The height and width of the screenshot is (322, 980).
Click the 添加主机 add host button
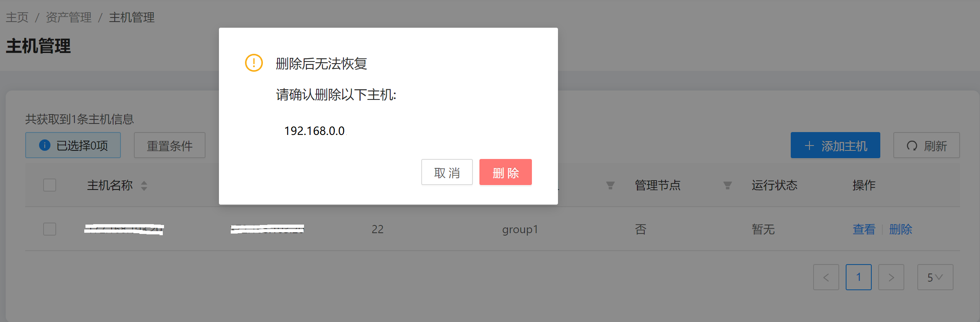[835, 146]
